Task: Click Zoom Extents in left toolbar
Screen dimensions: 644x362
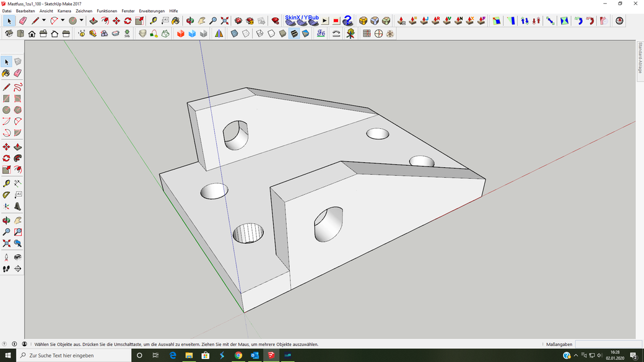Action: coord(6,243)
